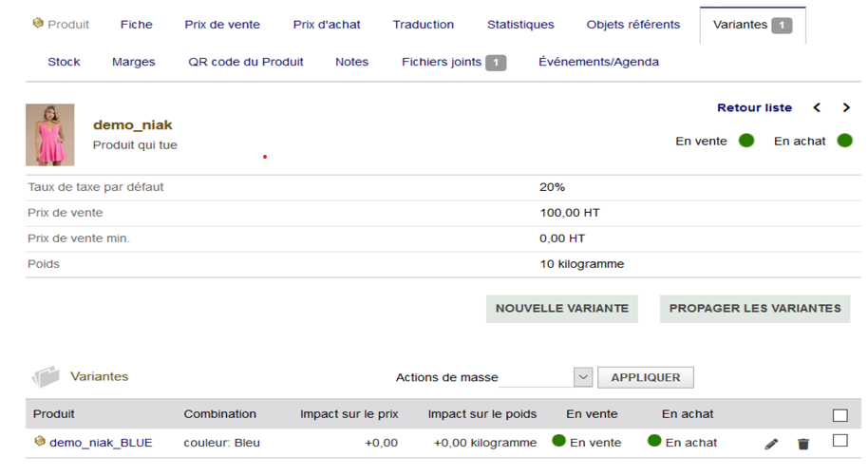Open the Stock tab
868x476 pixels.
tap(64, 62)
